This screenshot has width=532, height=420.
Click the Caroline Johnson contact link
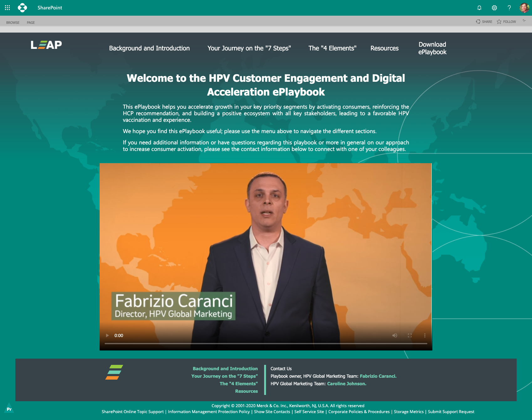pos(347,384)
